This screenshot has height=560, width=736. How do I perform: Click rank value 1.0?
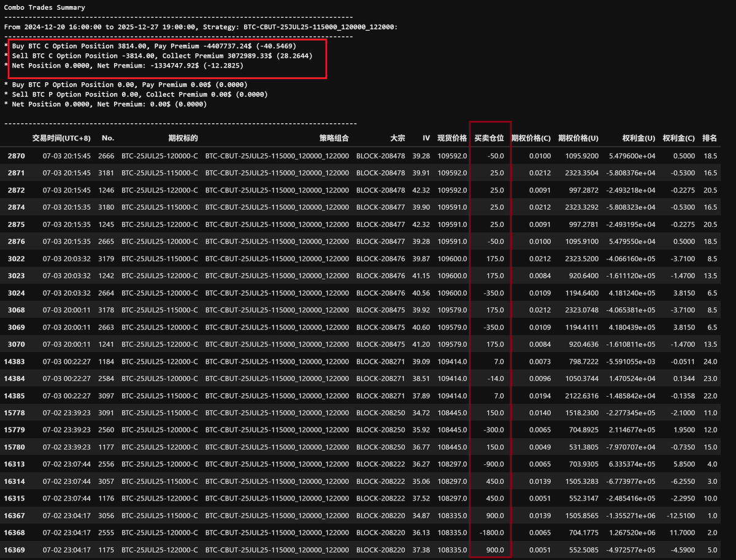point(711,516)
